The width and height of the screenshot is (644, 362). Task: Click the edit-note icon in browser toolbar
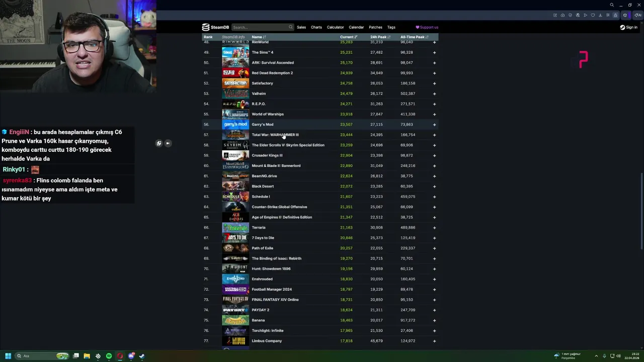pyautogui.click(x=555, y=15)
